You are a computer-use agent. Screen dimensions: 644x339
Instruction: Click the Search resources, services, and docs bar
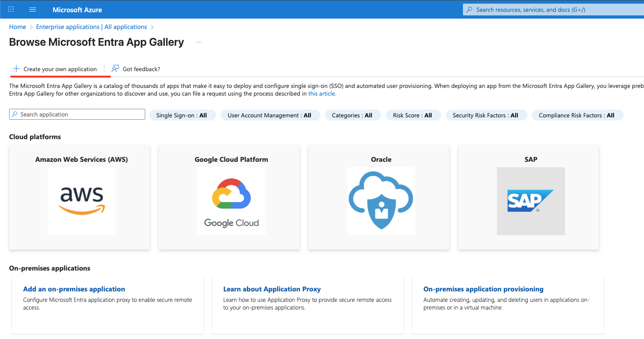545,9
